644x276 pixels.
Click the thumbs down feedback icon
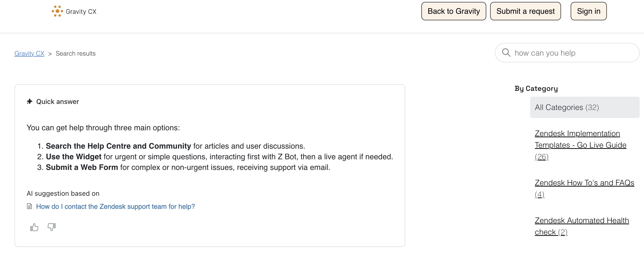52,227
